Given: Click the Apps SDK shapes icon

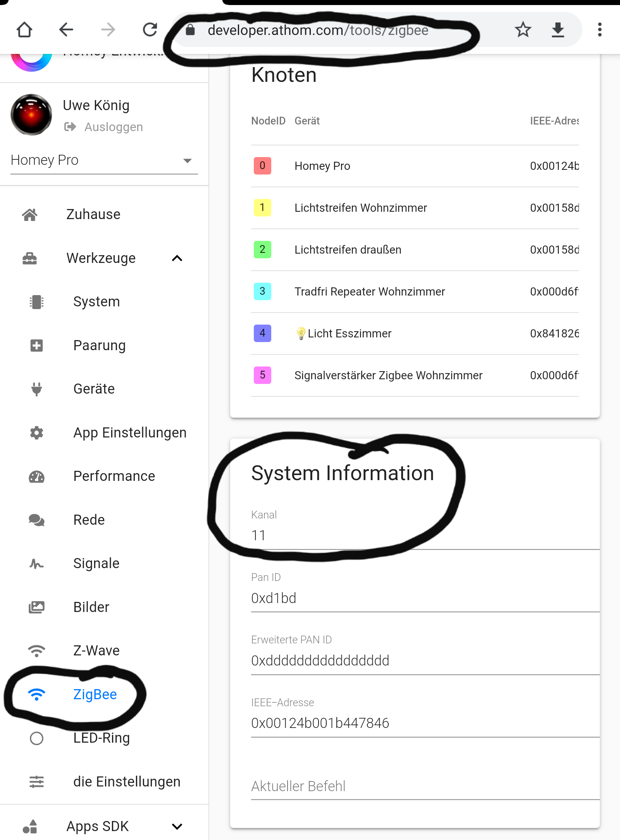Looking at the screenshot, I should (29, 826).
